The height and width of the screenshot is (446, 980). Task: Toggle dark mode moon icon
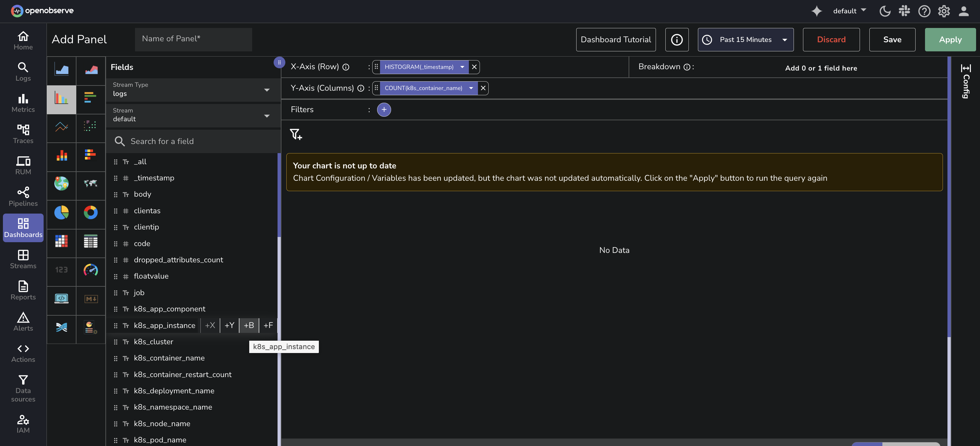pyautogui.click(x=885, y=11)
